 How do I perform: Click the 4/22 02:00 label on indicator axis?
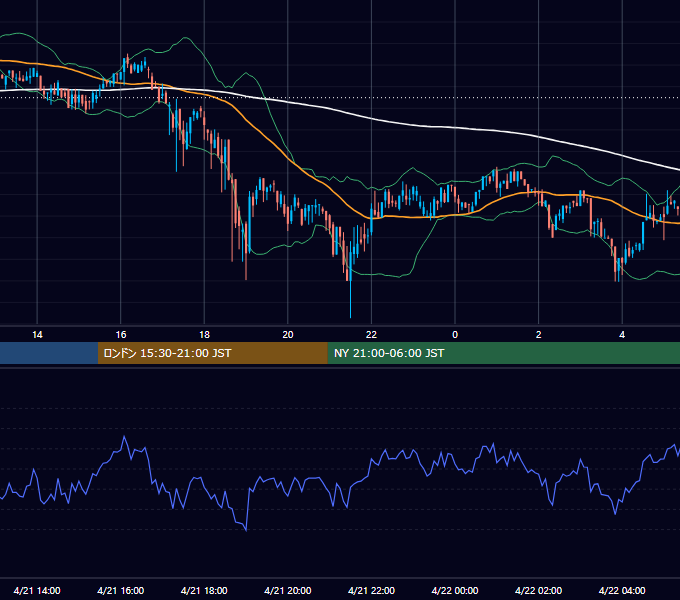(538, 590)
